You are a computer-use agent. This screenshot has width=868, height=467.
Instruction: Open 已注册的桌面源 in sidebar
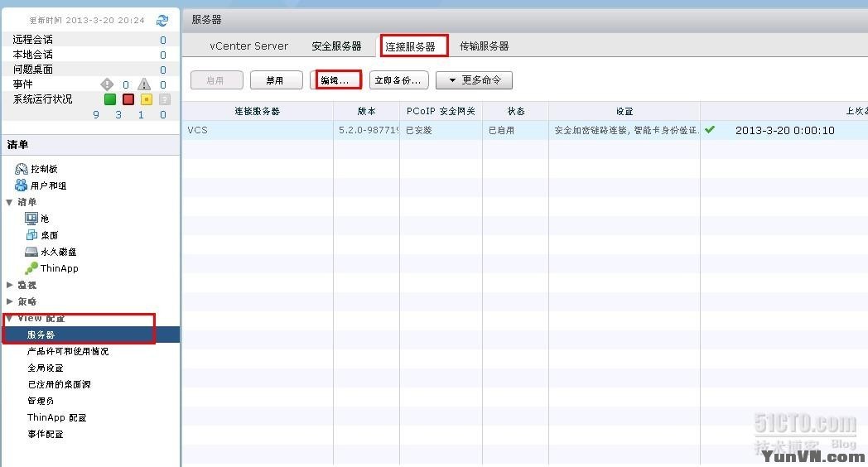(60, 384)
